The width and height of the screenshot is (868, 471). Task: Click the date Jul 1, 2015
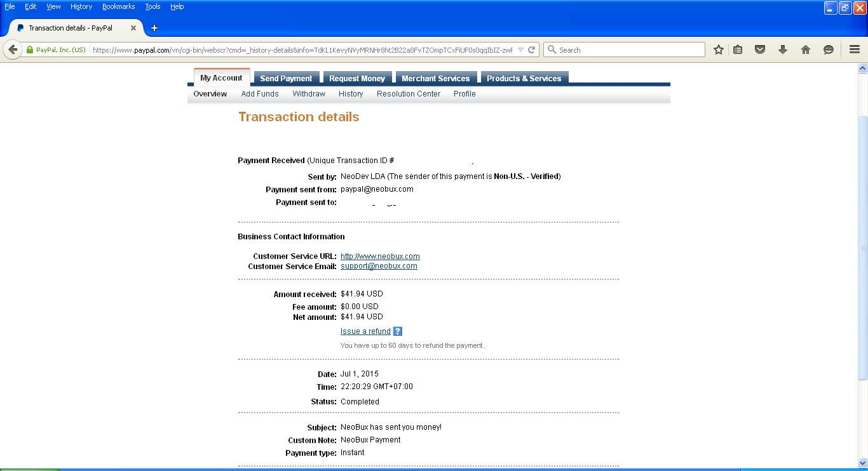(x=360, y=374)
